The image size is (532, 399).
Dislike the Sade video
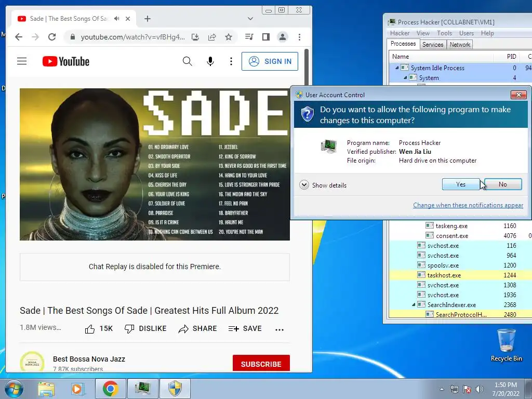[145, 329]
